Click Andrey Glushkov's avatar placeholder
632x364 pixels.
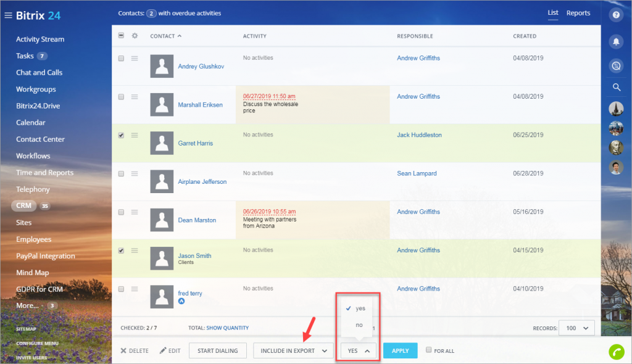click(162, 66)
